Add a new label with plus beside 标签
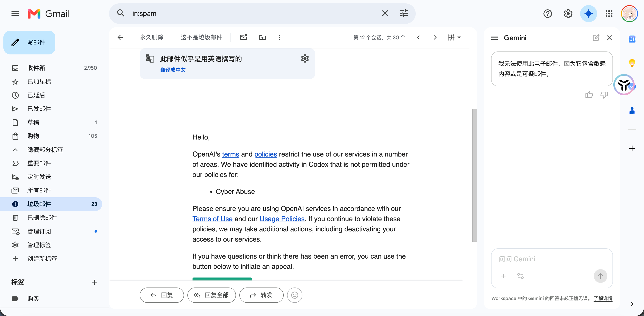The height and width of the screenshot is (316, 644). pyautogui.click(x=95, y=282)
